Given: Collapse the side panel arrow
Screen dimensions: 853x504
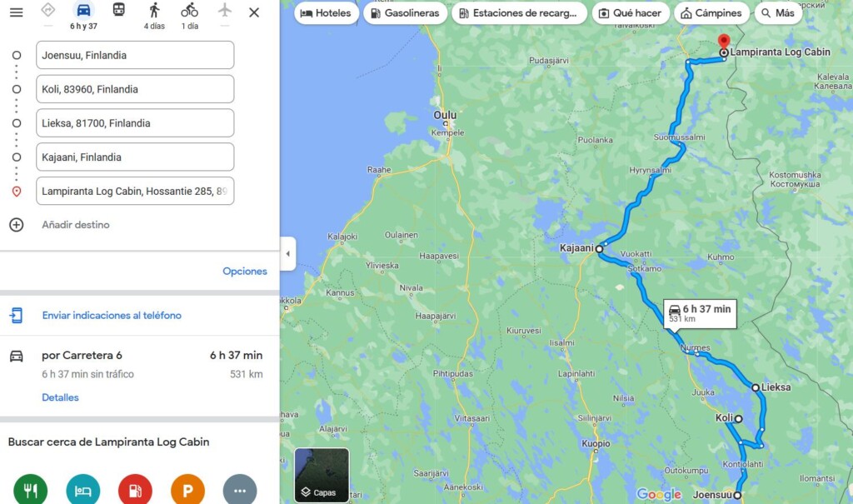Looking at the screenshot, I should click(x=287, y=253).
